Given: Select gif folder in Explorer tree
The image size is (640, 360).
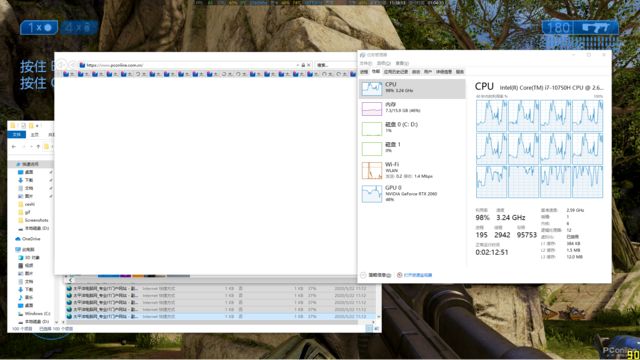Looking at the screenshot, I should [x=27, y=212].
